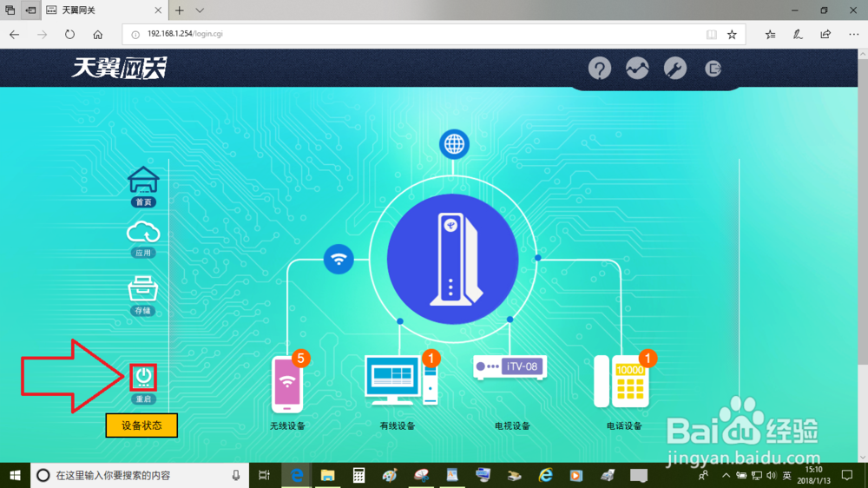Image resolution: width=868 pixels, height=488 pixels.
Task: Click the set tabs aside icon
Action: tap(30, 10)
